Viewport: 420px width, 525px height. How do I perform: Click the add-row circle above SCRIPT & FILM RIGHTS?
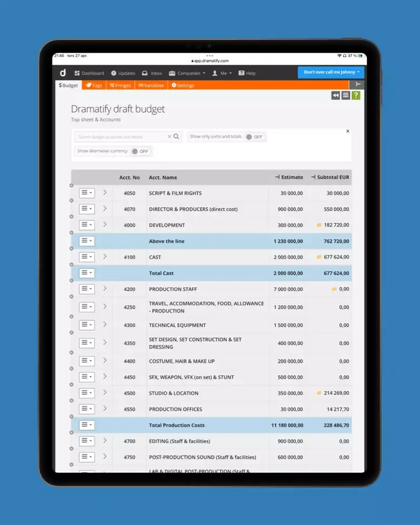pyautogui.click(x=71, y=185)
